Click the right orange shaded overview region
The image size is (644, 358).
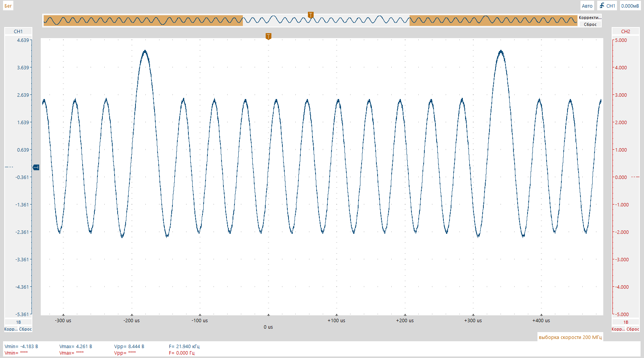click(493, 20)
